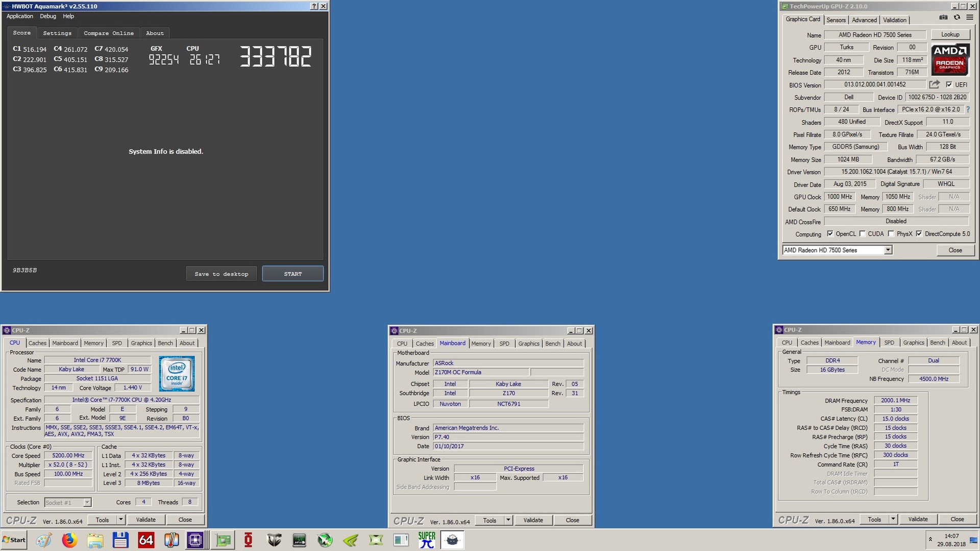Image resolution: width=980 pixels, height=551 pixels.
Task: Open the GPU-Z hamburger menu
Action: click(970, 17)
